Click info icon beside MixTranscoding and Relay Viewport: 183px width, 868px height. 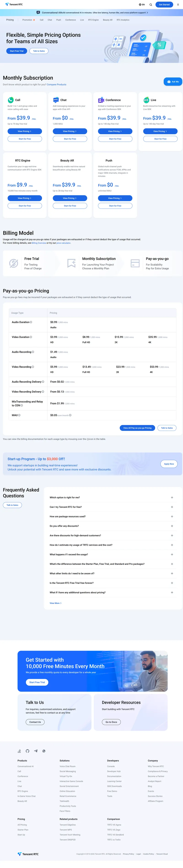(22, 405)
